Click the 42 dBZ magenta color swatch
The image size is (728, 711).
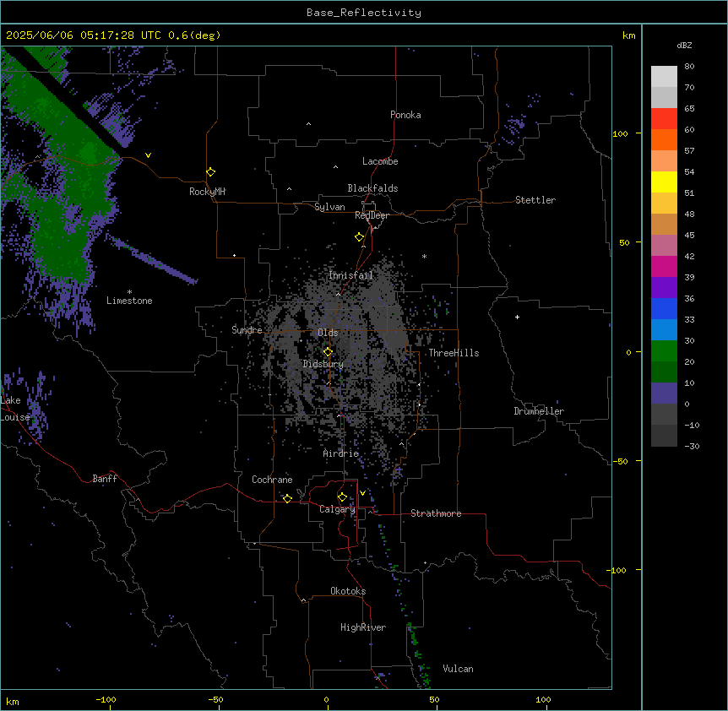point(664,266)
